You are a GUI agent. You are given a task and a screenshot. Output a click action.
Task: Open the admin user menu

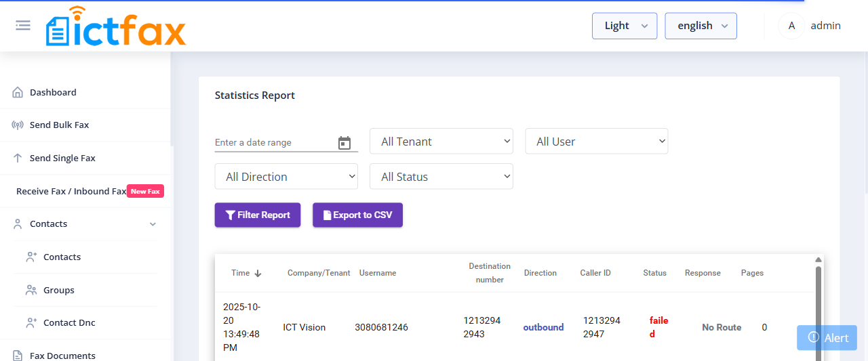[825, 26]
